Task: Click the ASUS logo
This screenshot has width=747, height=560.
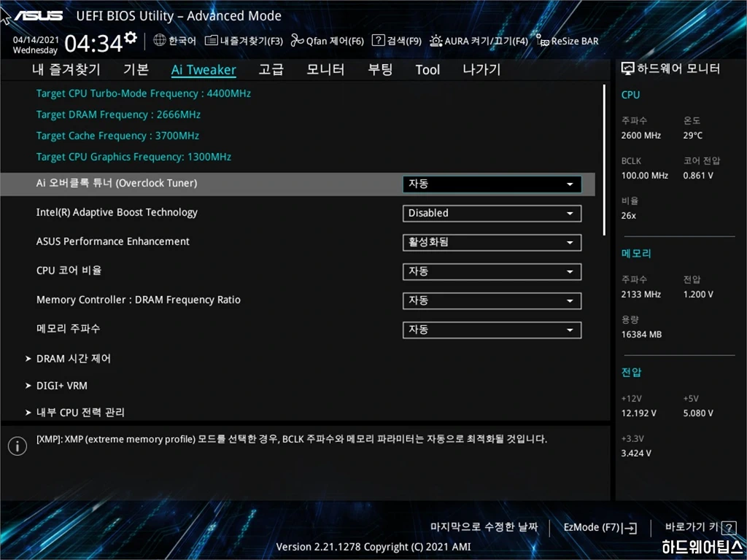Action: click(x=38, y=16)
